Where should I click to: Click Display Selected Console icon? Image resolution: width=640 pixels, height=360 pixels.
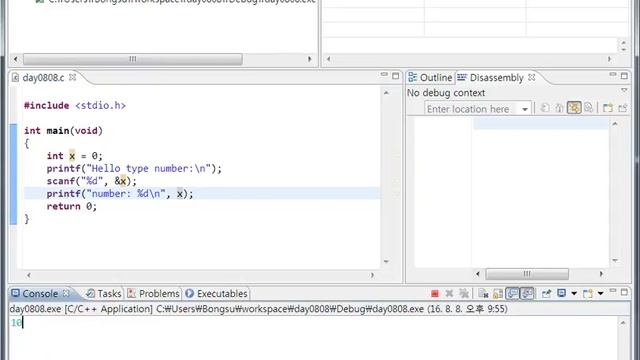pos(562,293)
